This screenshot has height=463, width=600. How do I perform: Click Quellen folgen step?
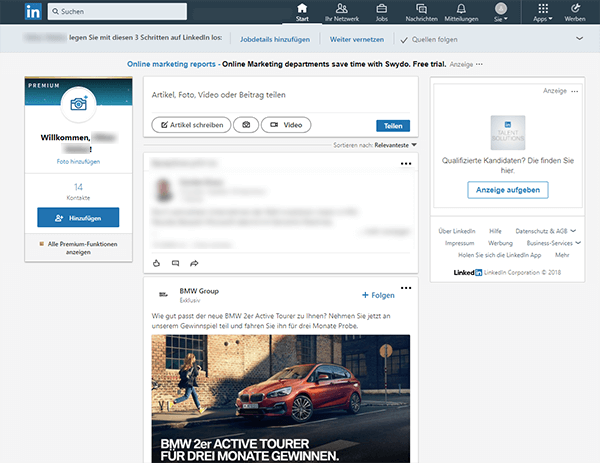pyautogui.click(x=429, y=39)
